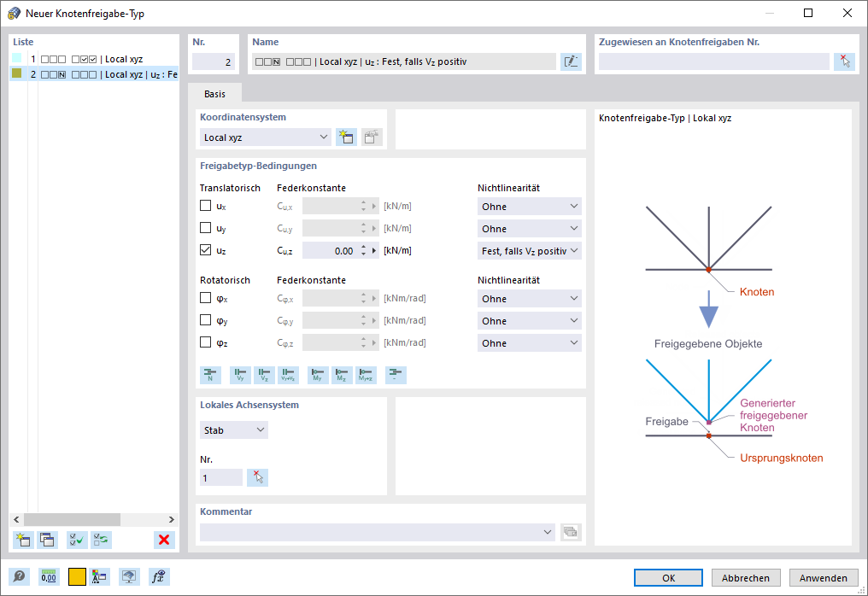Screen dimensions: 868x596
Task: Click the Nr. field showing 2
Action: point(214,61)
